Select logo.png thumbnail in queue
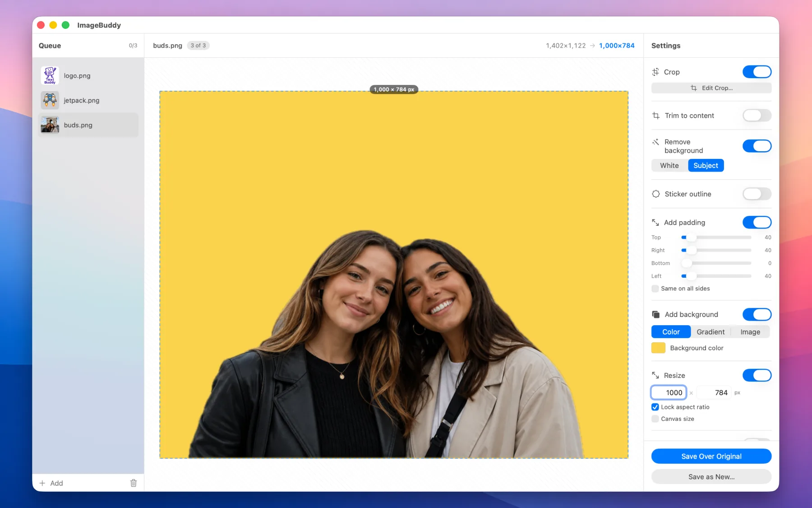The height and width of the screenshot is (508, 812). click(50, 75)
